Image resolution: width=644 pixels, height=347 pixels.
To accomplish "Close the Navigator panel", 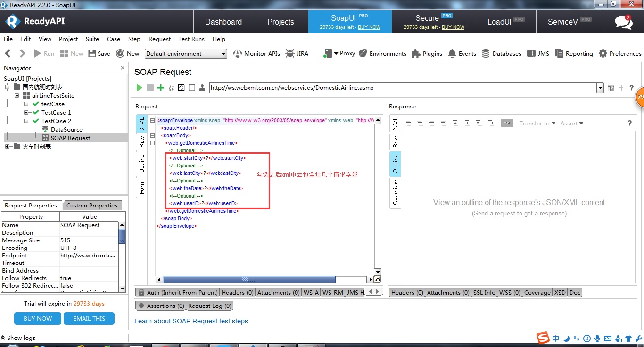I will point(123,68).
